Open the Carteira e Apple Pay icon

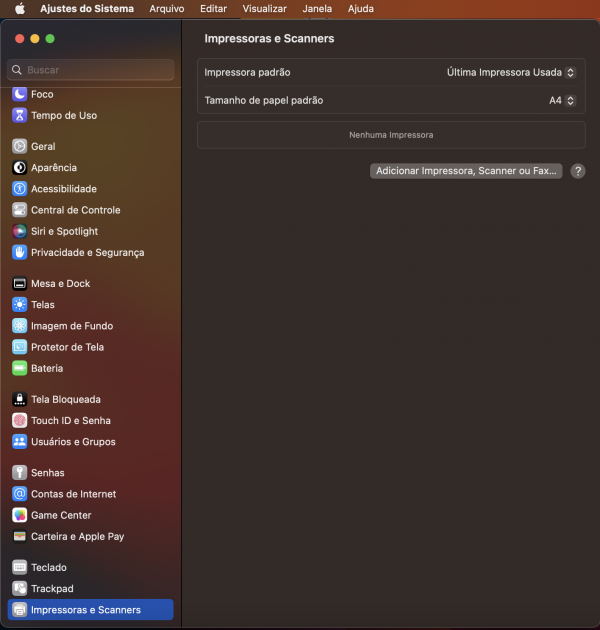click(x=19, y=536)
